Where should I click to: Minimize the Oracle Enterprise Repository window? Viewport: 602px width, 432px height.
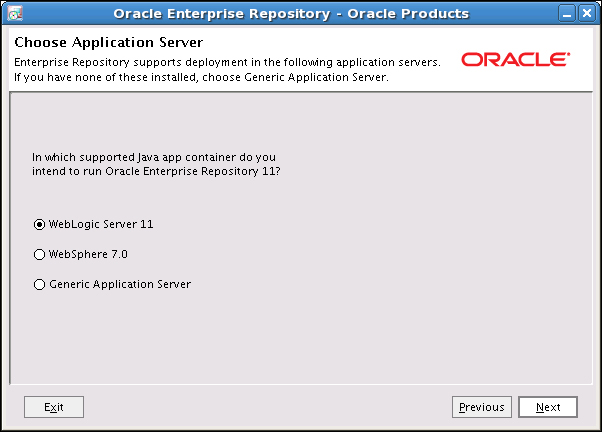coord(567,13)
